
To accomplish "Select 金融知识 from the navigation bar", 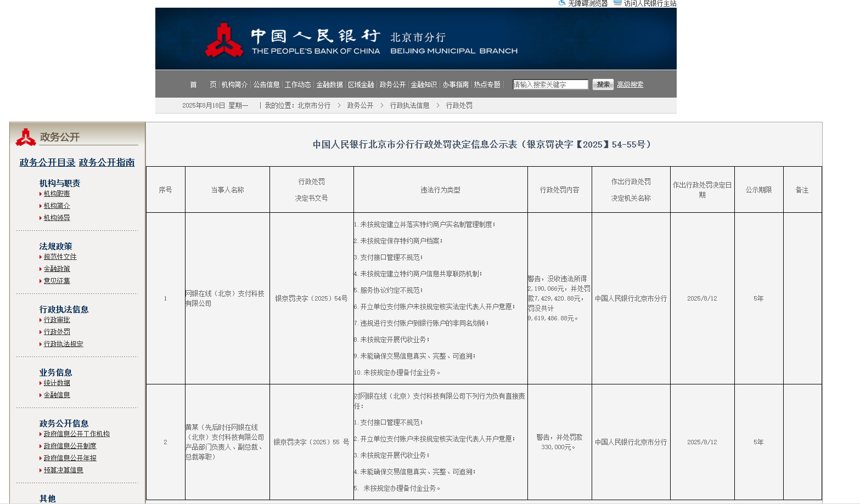I will coord(423,84).
